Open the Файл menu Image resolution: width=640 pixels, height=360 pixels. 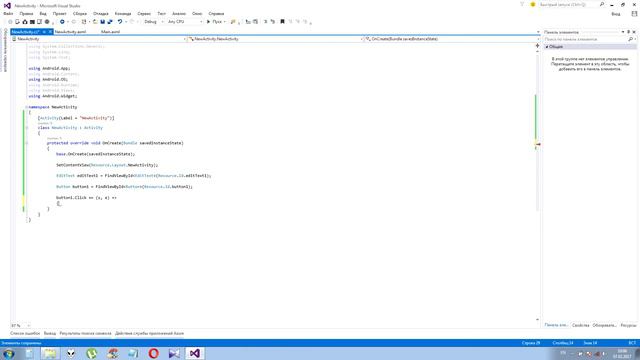pos(8,13)
